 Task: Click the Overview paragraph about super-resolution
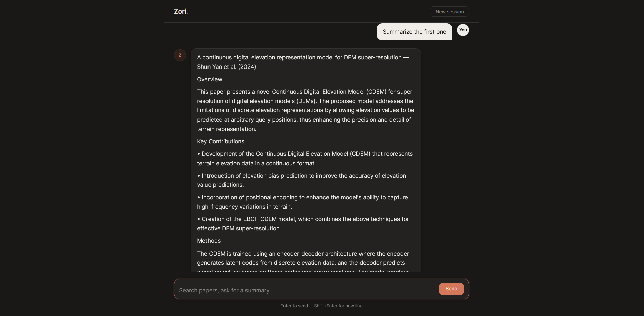pyautogui.click(x=305, y=110)
